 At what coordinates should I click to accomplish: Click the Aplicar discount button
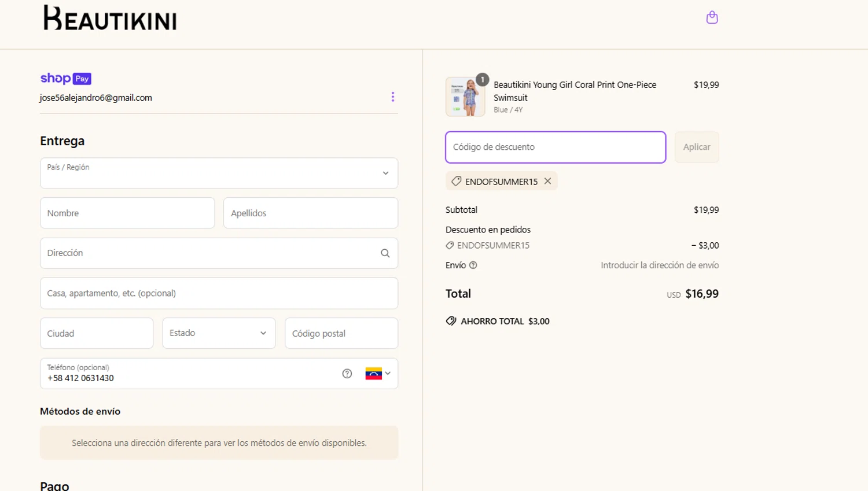[x=697, y=147]
